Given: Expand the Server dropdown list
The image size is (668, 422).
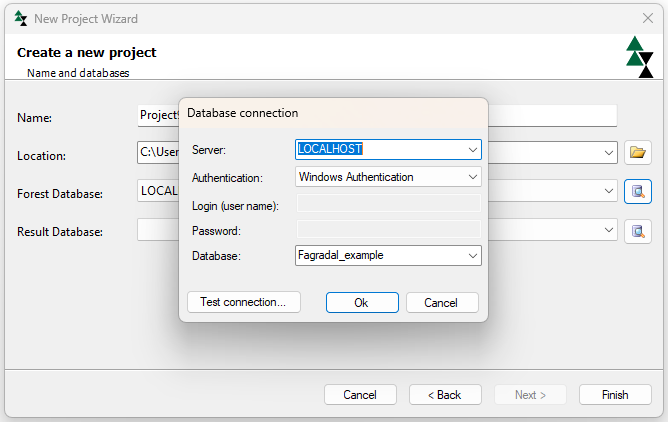Looking at the screenshot, I should coord(473,149).
